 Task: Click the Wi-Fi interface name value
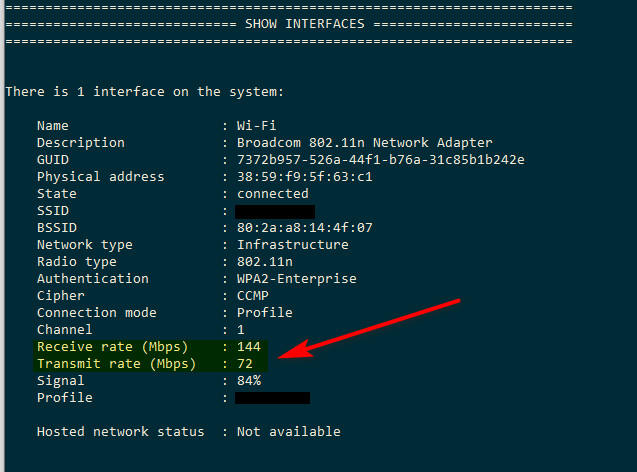256,126
